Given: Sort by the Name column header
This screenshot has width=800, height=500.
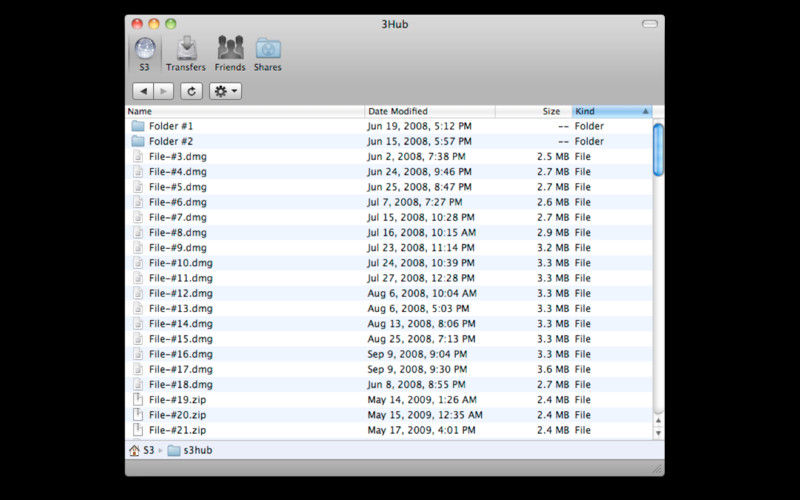Looking at the screenshot, I should point(245,111).
